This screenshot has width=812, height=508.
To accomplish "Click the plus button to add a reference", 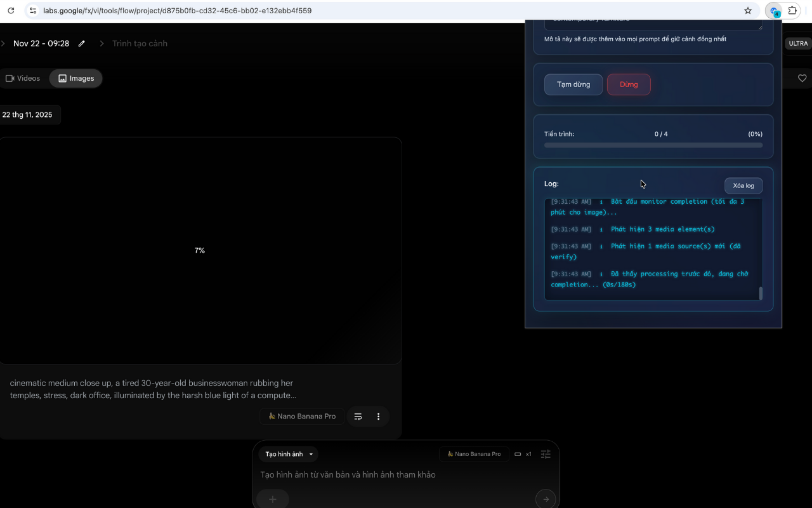I will tap(273, 499).
